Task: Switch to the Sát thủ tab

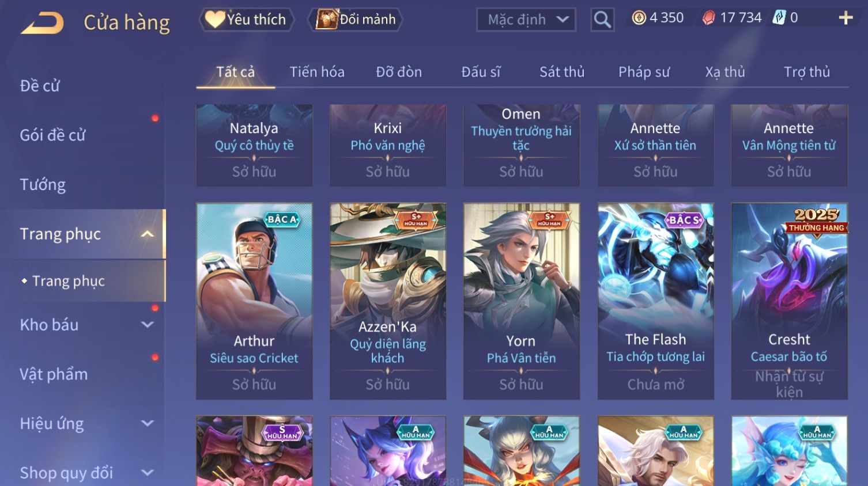Action: click(562, 72)
